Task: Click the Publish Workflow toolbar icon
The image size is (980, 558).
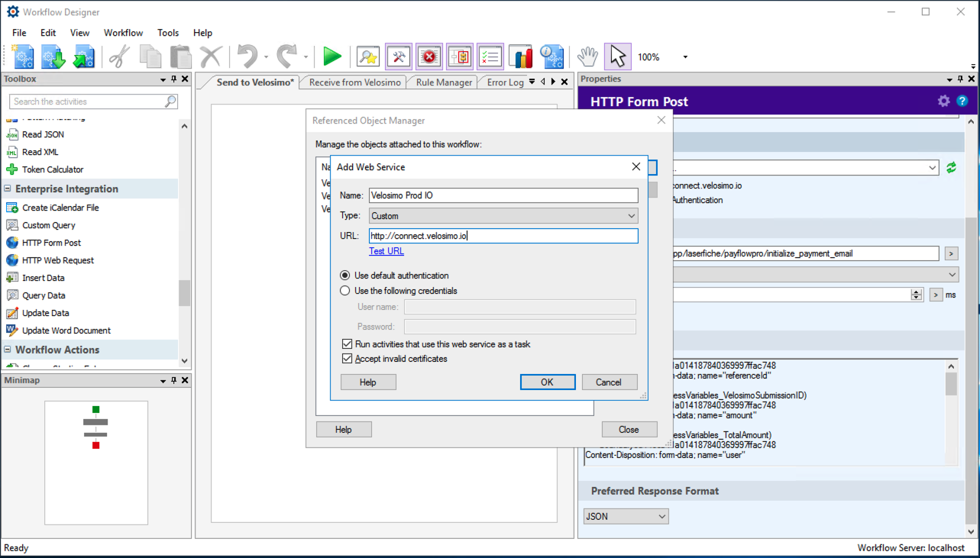Action: pyautogui.click(x=84, y=56)
